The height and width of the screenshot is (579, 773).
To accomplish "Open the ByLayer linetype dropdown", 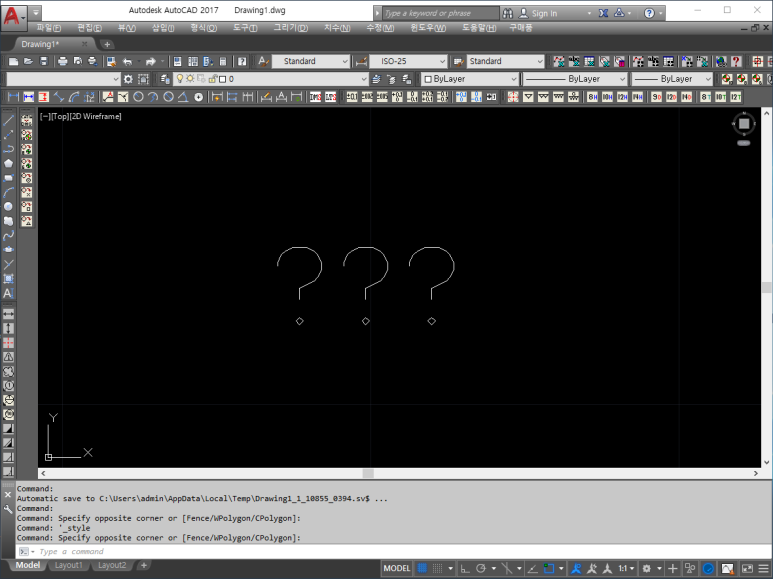I will pyautogui.click(x=622, y=79).
